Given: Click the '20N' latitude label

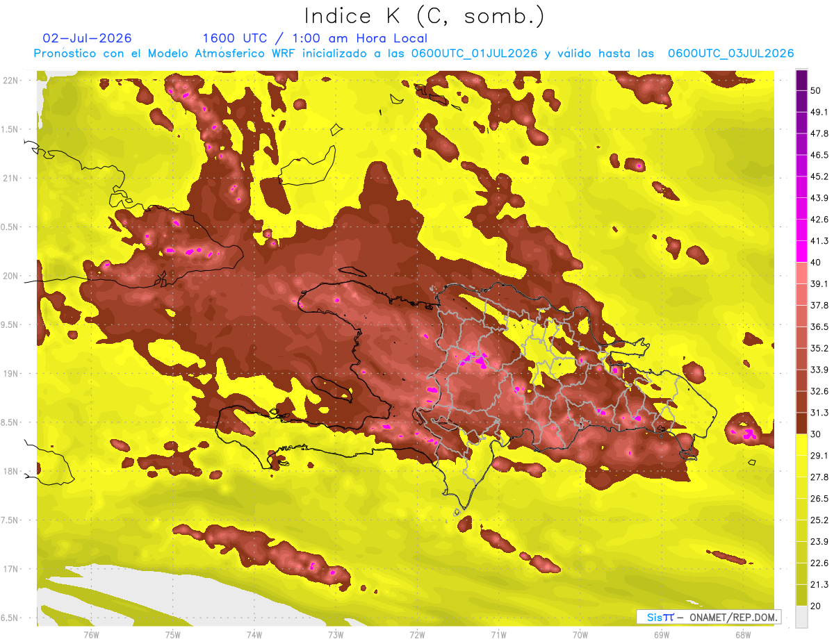Looking at the screenshot, I should [x=10, y=276].
